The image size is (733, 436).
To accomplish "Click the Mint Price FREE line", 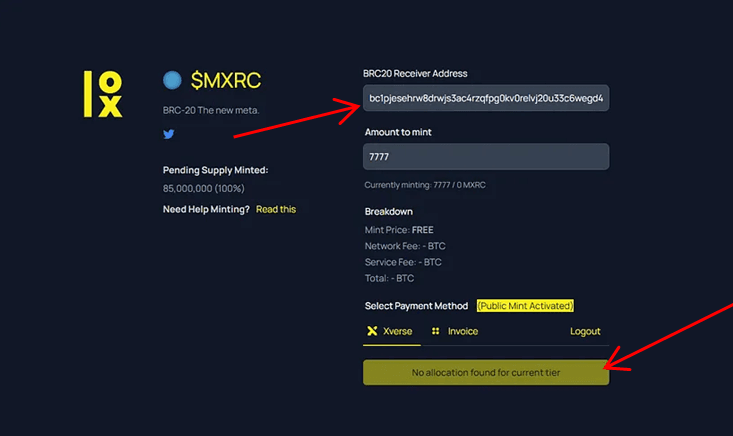I will pos(399,230).
